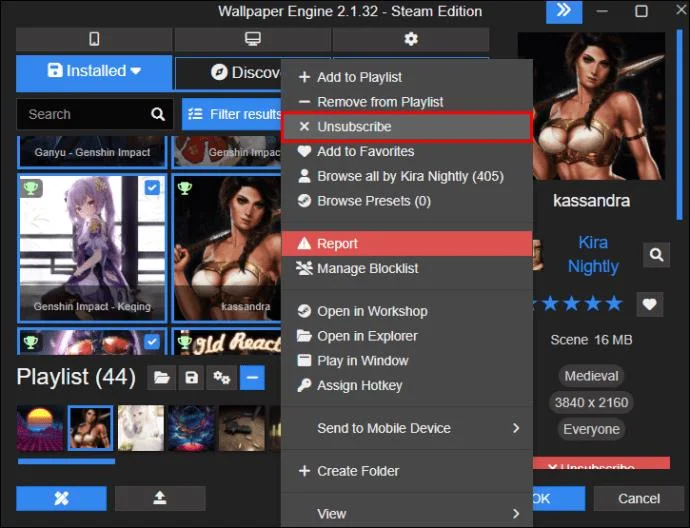
Task: Click trophy icon on Old React tile
Action: 184,341
